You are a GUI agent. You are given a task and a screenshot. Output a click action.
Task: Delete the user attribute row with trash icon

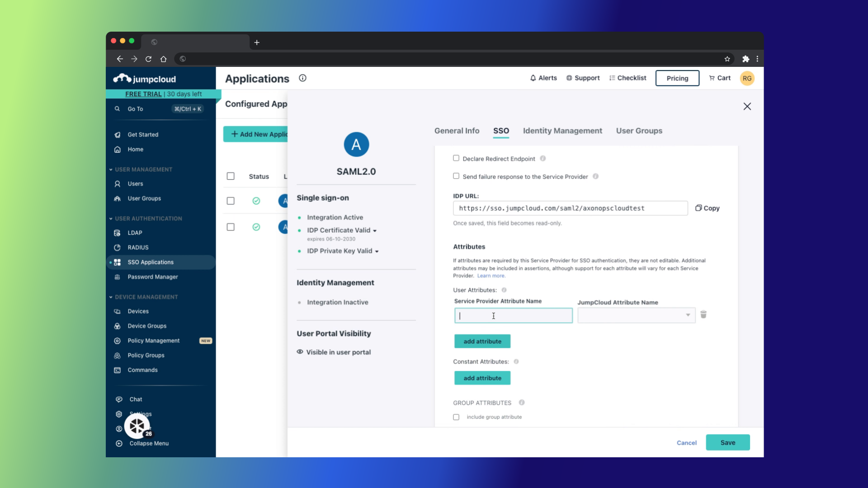click(703, 314)
